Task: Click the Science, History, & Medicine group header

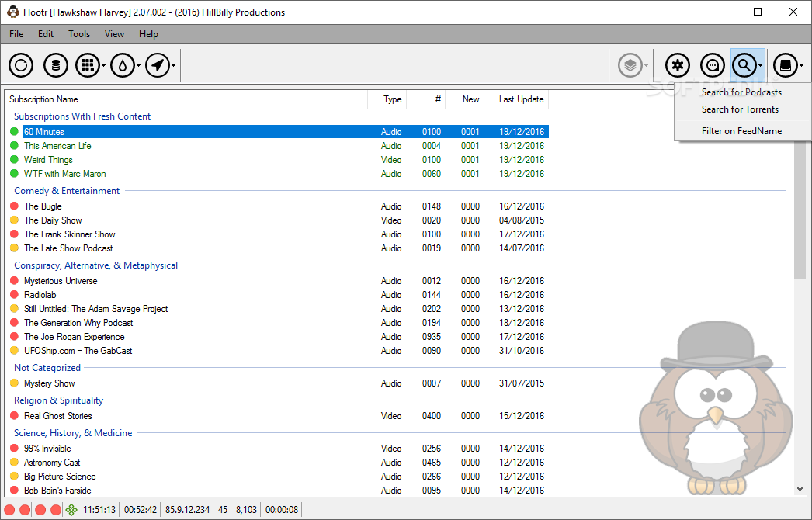Action: tap(73, 433)
